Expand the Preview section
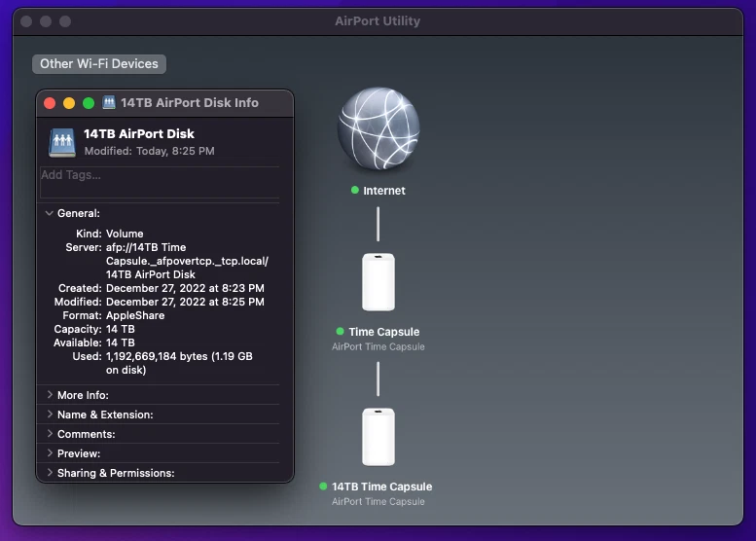This screenshot has height=541, width=756. point(50,453)
